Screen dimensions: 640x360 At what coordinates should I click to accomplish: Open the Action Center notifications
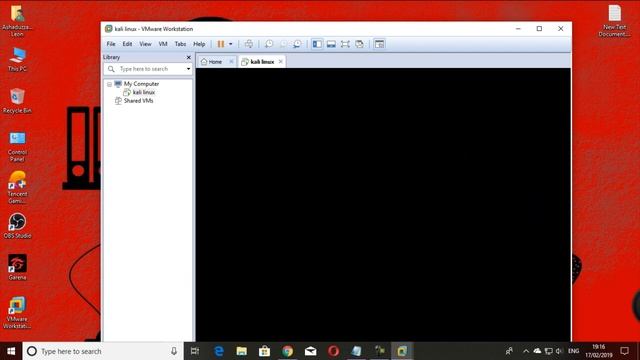tap(624, 351)
